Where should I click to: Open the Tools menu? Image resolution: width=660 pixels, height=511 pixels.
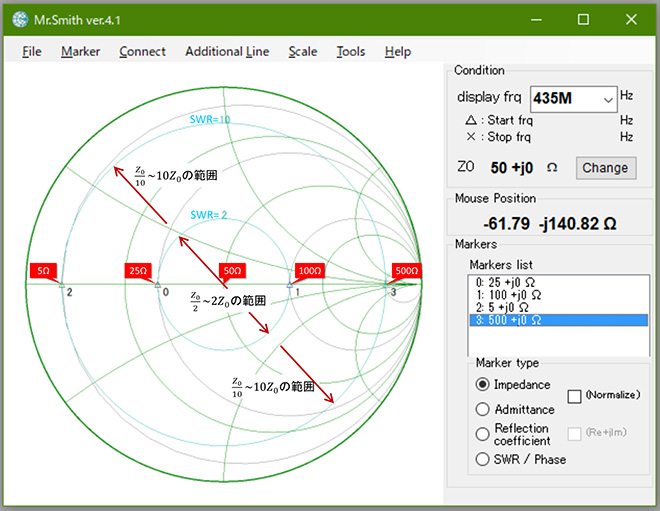click(351, 51)
